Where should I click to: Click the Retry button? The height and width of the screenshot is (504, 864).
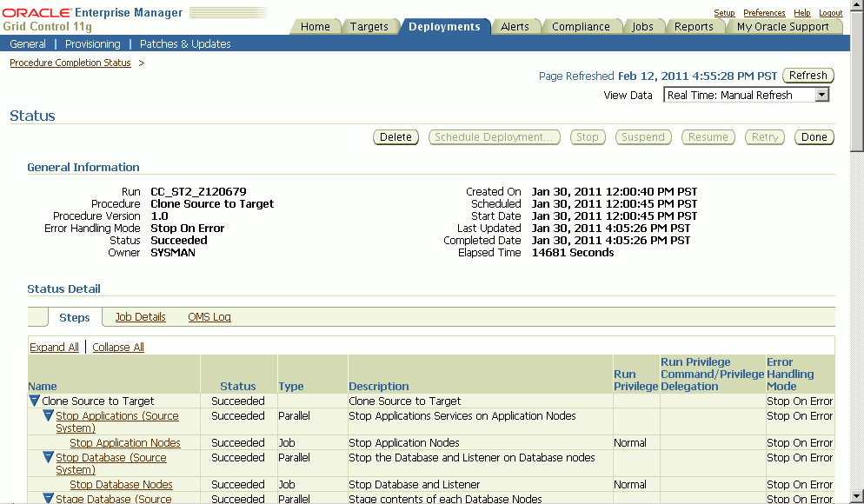765,137
